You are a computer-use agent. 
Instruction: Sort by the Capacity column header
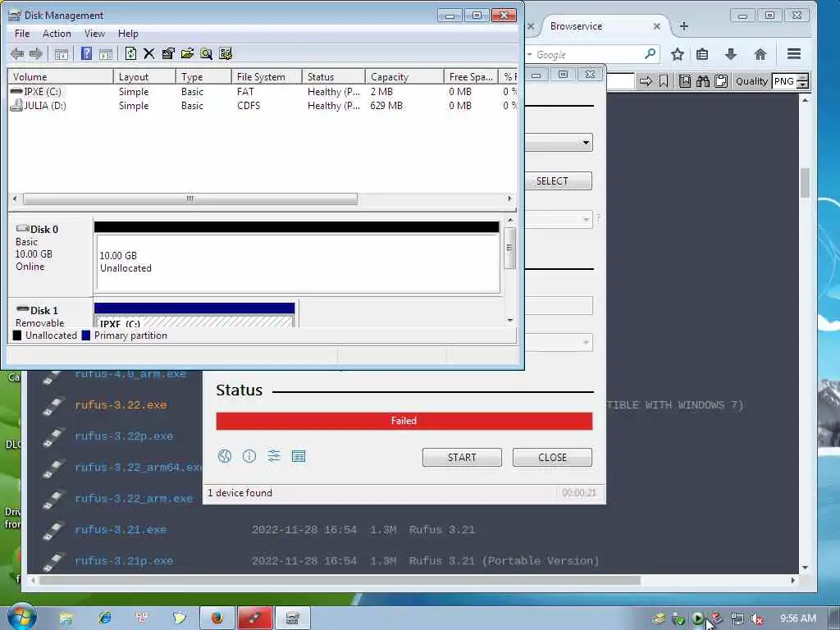pos(404,77)
